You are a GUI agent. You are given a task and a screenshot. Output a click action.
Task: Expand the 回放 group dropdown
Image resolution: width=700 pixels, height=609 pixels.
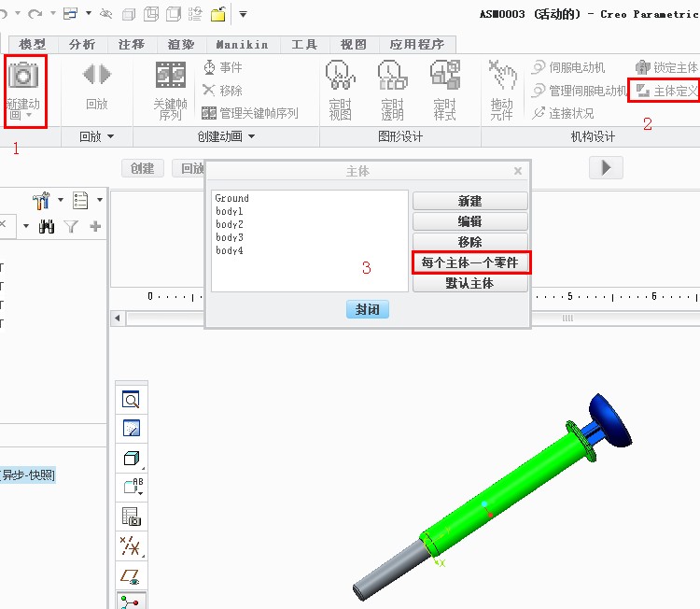(x=110, y=136)
